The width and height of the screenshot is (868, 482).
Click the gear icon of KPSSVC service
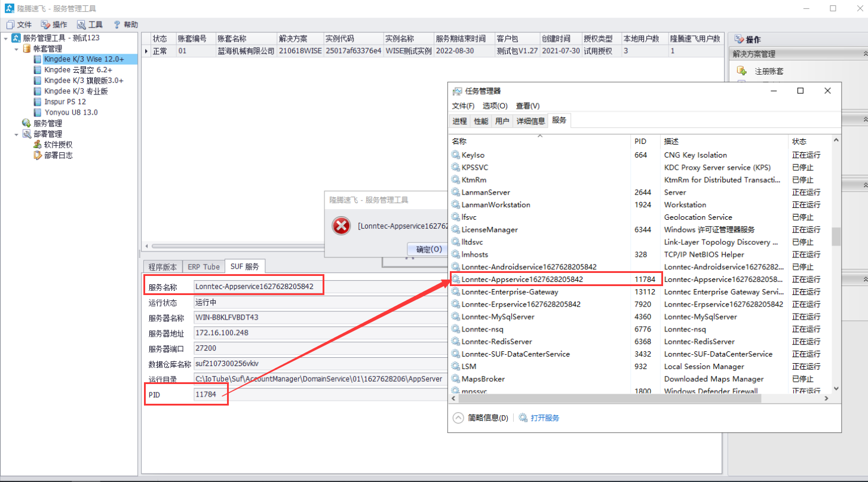[456, 167]
